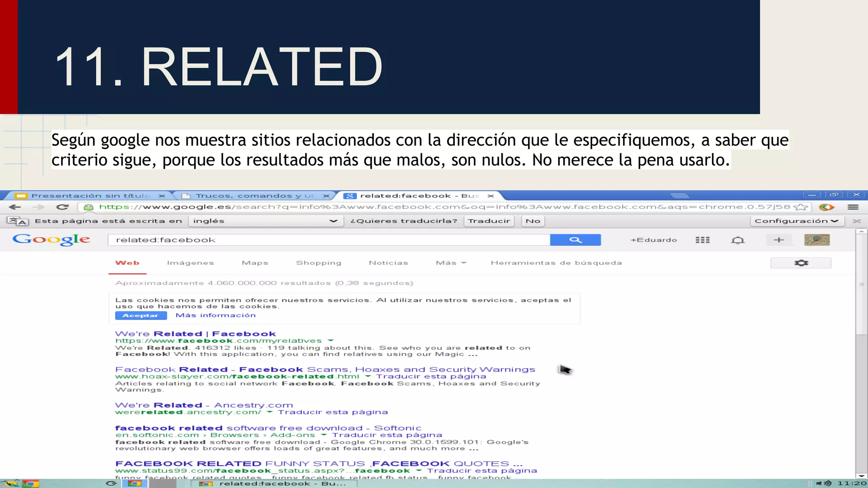This screenshot has height=488, width=868.
Task: Click the taskbar volume icon
Action: pyautogui.click(x=824, y=483)
